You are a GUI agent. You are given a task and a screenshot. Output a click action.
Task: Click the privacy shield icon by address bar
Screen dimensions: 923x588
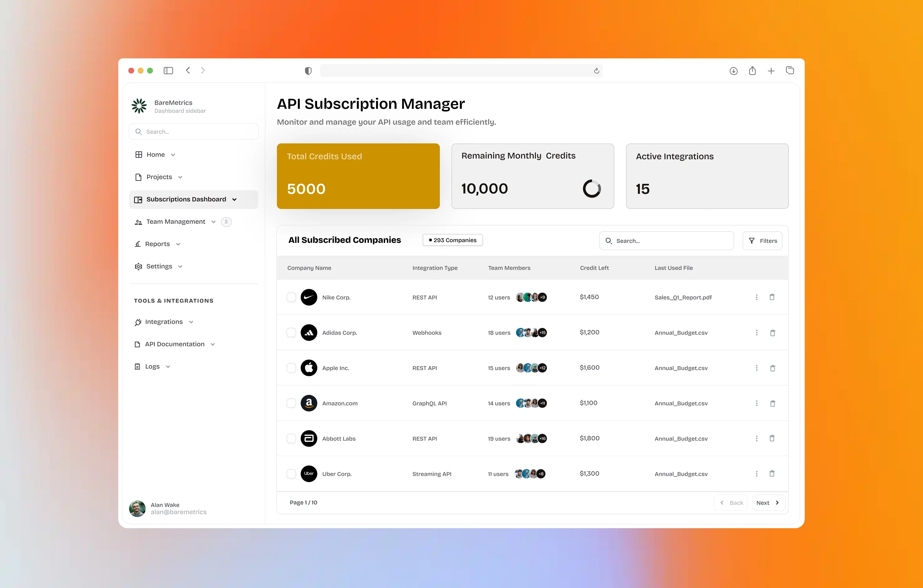[x=308, y=71]
